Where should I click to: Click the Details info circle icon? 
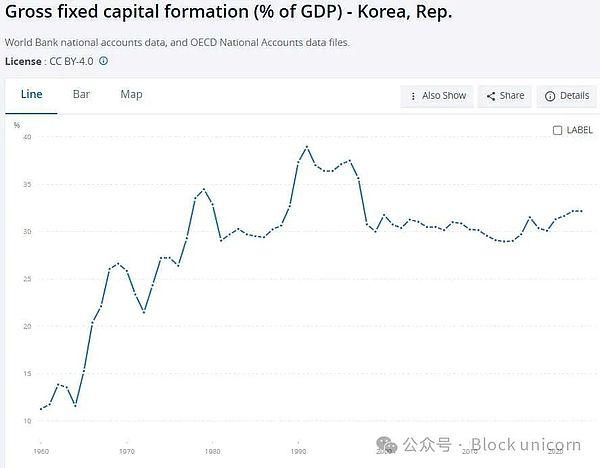[x=550, y=96]
